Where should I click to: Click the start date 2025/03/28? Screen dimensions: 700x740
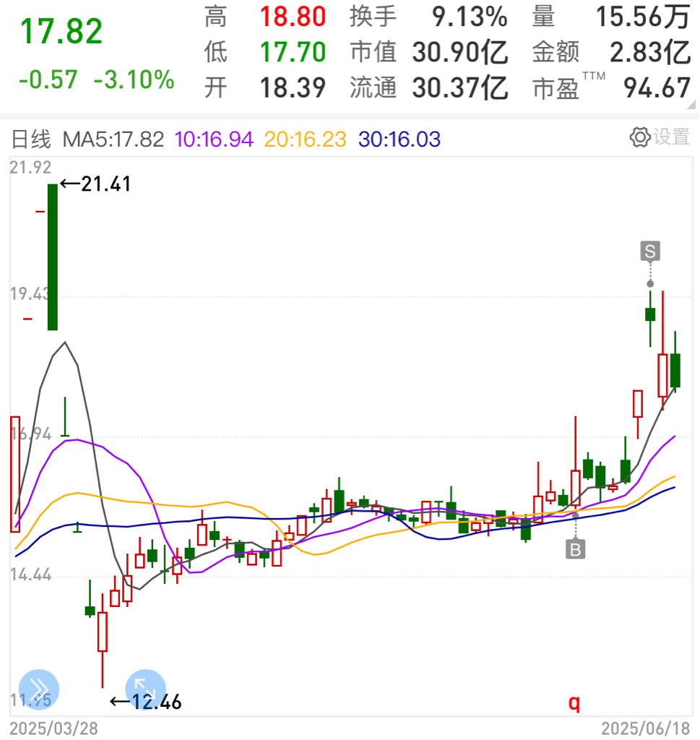[53, 728]
